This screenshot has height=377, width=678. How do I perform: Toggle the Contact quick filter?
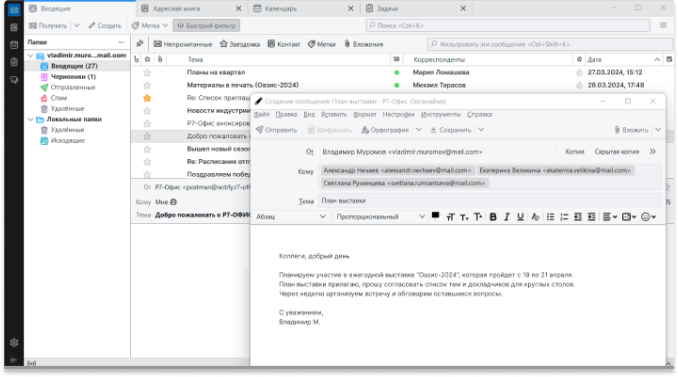pos(284,44)
